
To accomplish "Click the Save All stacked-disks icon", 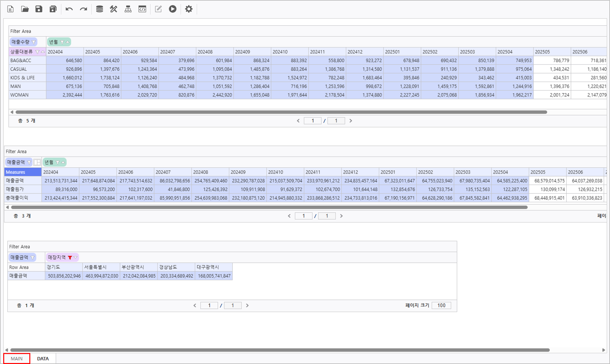I will (53, 9).
